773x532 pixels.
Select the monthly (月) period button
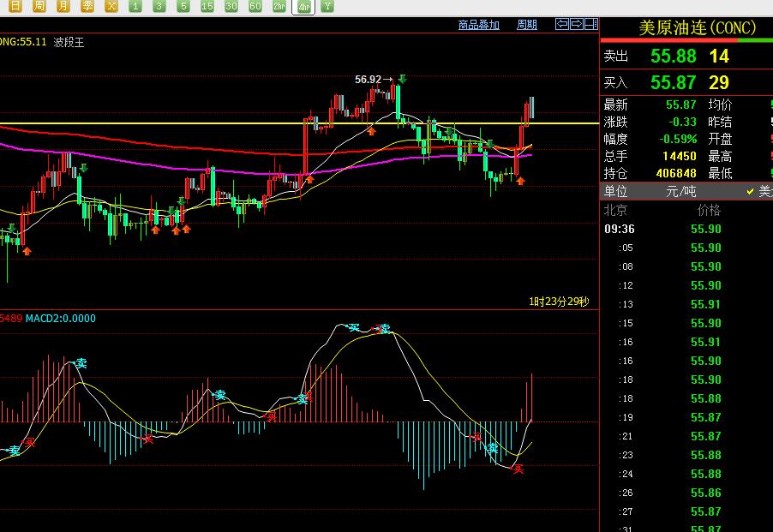63,6
